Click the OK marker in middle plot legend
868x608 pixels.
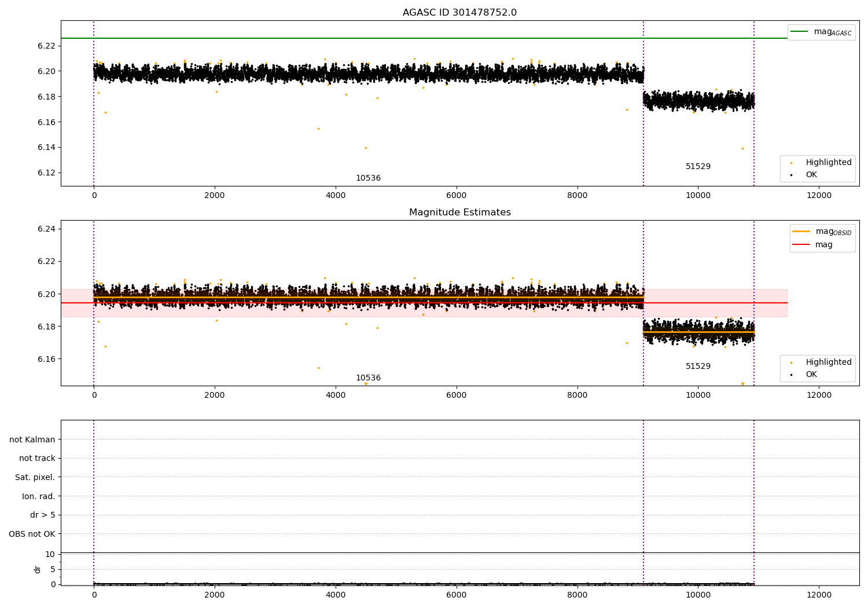791,375
